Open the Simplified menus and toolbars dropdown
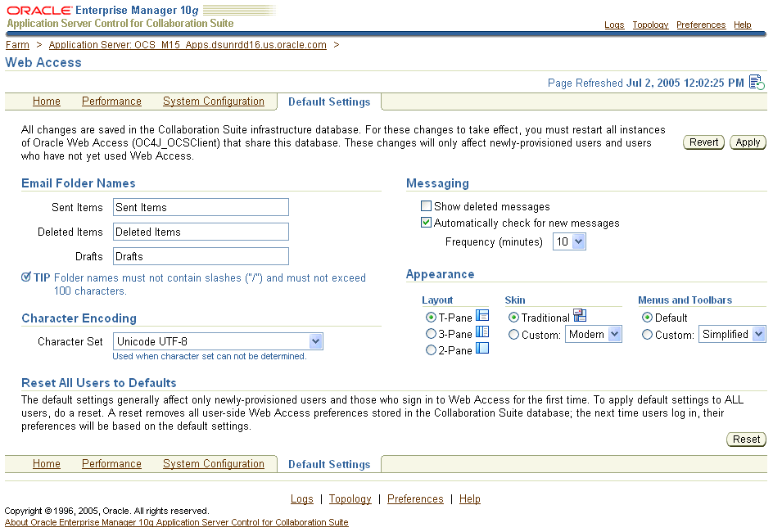This screenshot has height=532, width=773. (x=732, y=334)
